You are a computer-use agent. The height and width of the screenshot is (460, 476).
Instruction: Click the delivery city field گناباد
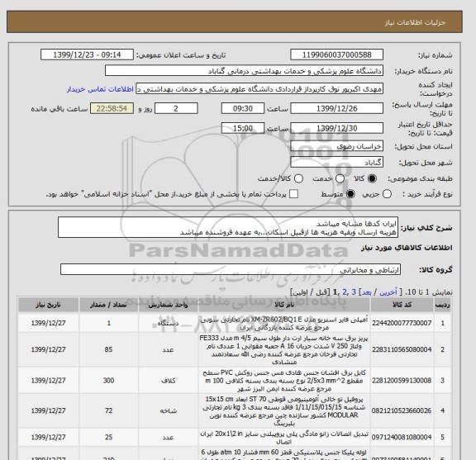(x=336, y=162)
